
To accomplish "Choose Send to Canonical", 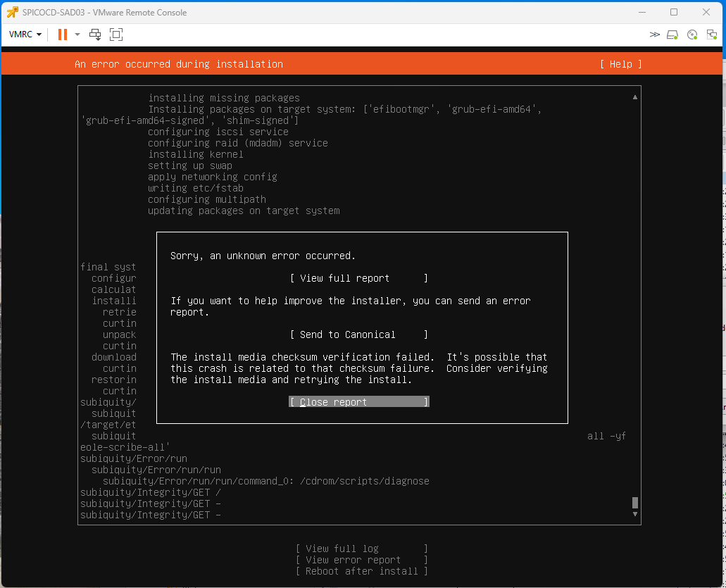I will [x=358, y=334].
